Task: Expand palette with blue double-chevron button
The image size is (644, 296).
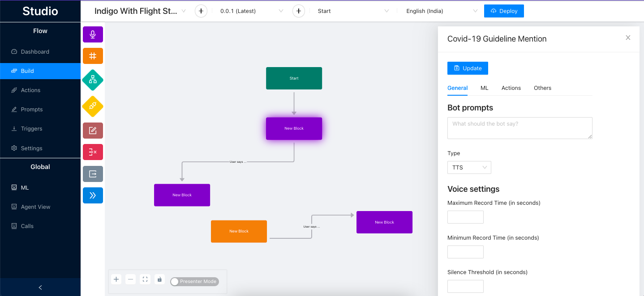Action: pos(93,195)
